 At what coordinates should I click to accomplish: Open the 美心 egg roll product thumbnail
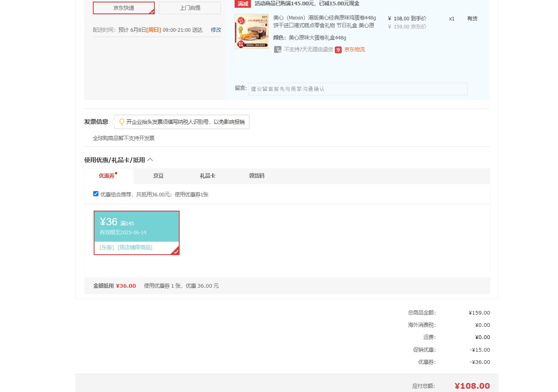tap(252, 31)
